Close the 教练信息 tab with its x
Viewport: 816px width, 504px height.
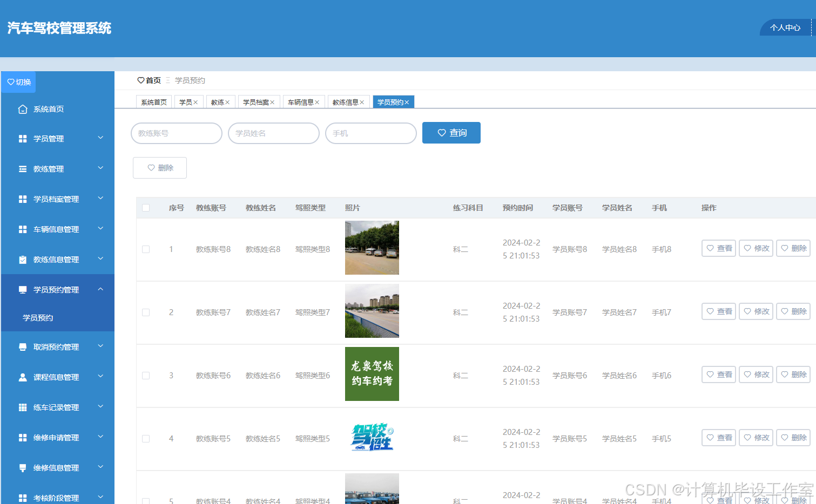tap(362, 103)
